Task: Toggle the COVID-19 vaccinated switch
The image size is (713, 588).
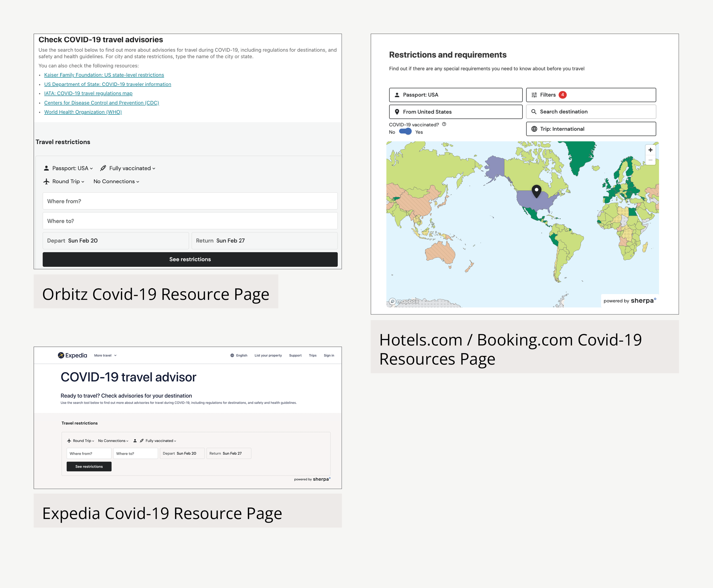Action: coord(405,132)
